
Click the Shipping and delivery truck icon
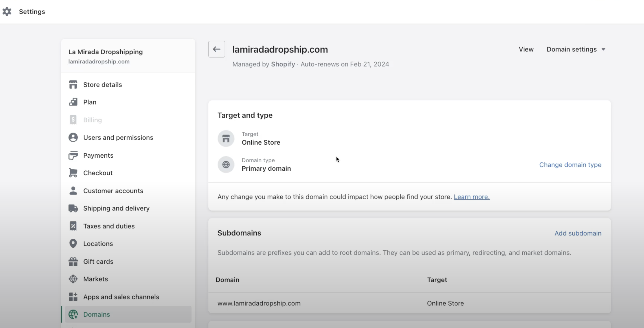pyautogui.click(x=73, y=208)
